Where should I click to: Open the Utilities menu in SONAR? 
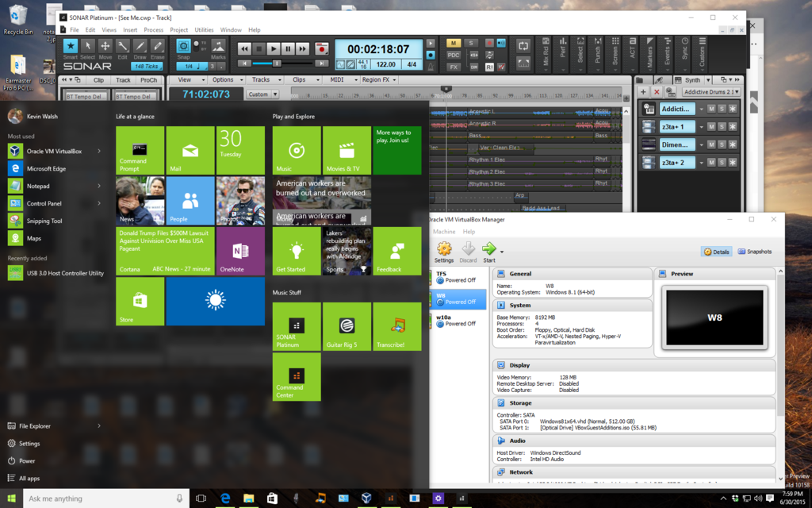pos(204,30)
